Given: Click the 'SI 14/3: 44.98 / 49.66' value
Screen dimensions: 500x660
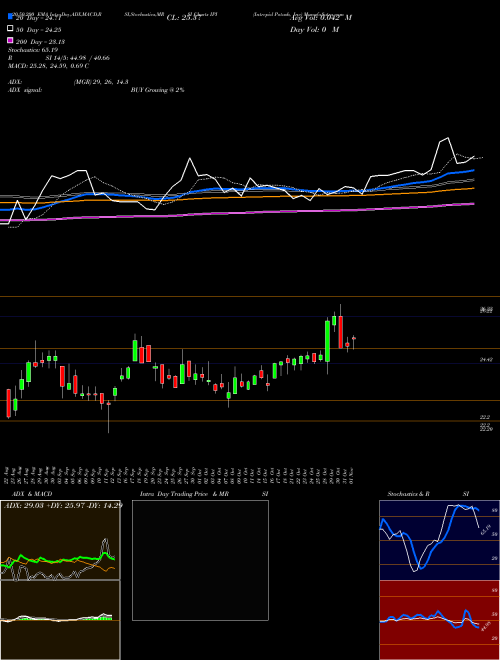Looking at the screenshot, I should 78,58.
